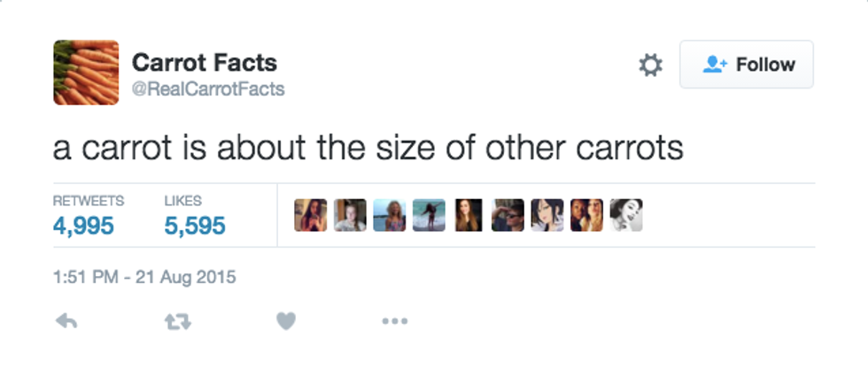
Task: Click the tweet text about carrot size
Action: tap(368, 148)
